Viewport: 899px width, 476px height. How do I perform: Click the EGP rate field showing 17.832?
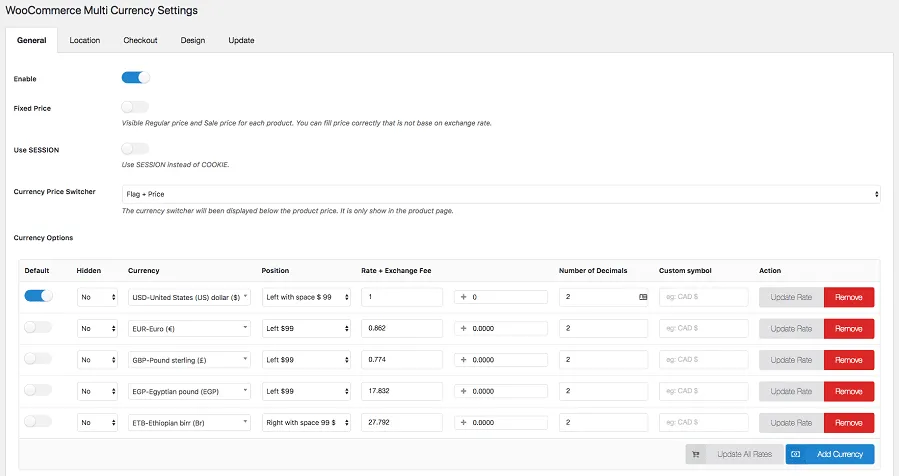pyautogui.click(x=402, y=391)
